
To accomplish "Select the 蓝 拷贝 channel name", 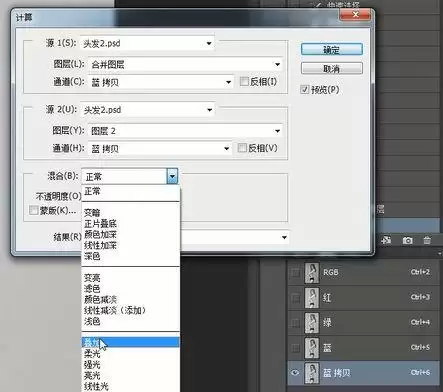I will (336, 373).
